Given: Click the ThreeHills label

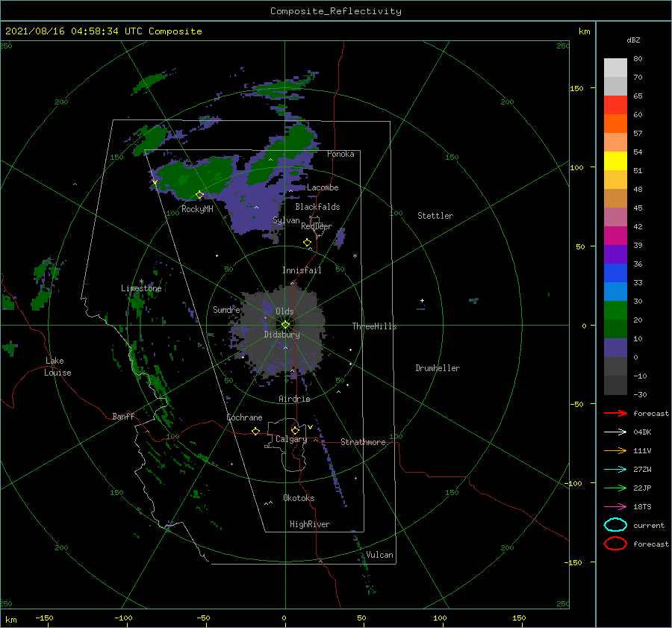Looking at the screenshot, I should pos(375,326).
